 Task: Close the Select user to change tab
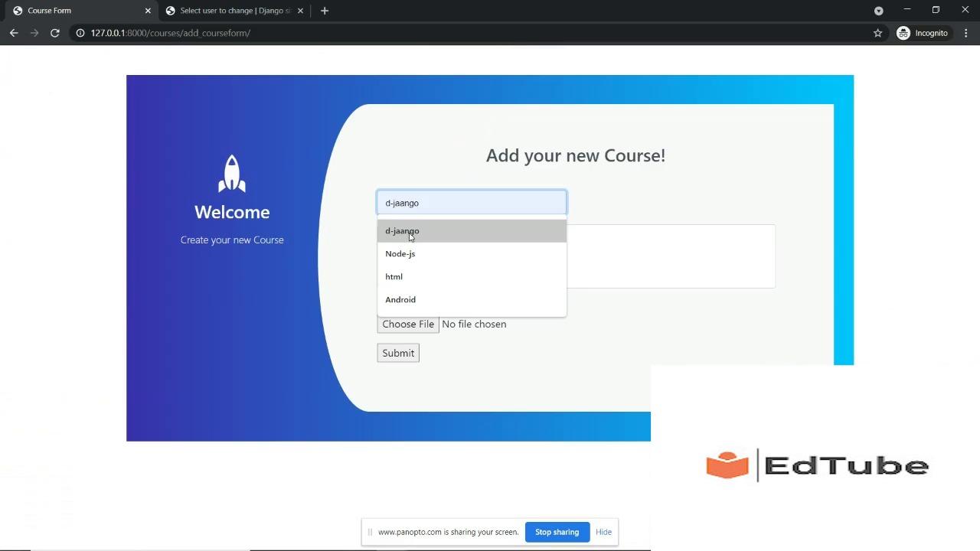tap(300, 11)
